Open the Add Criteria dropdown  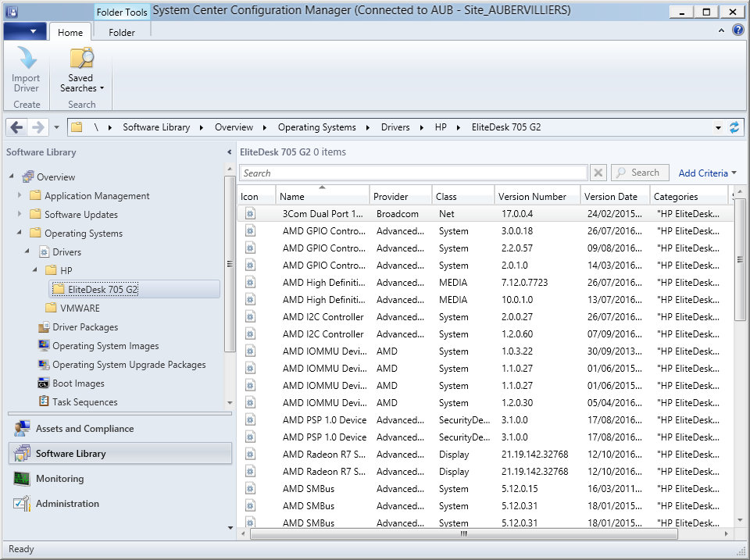point(708,173)
